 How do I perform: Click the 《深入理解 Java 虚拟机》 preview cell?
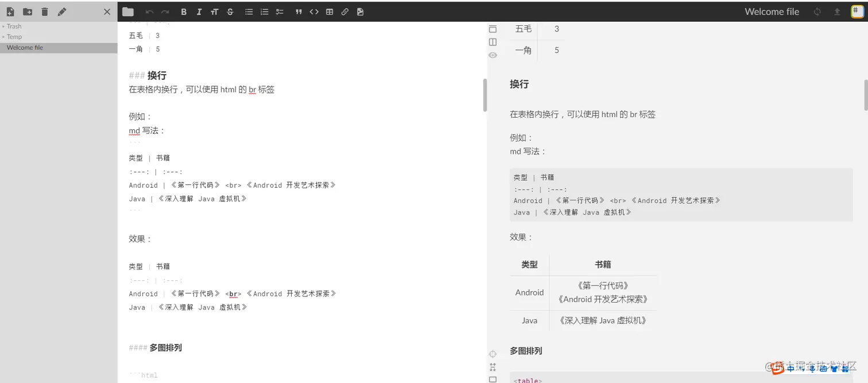[x=603, y=320]
